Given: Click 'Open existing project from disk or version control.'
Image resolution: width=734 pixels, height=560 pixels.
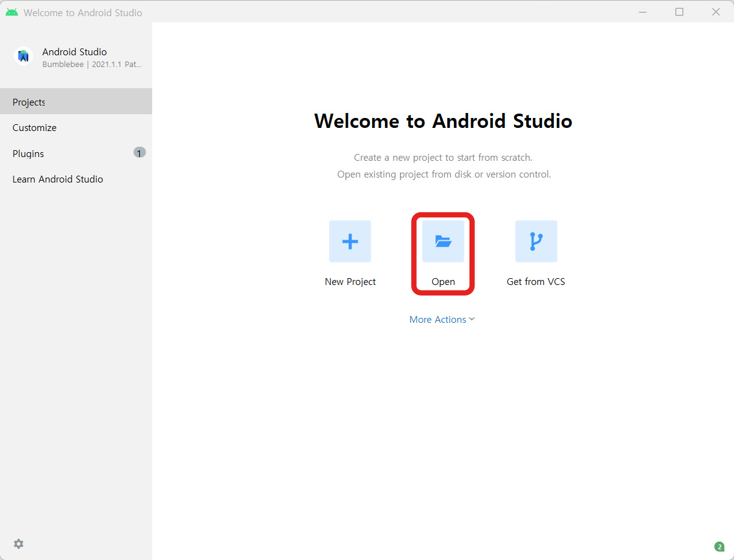Looking at the screenshot, I should click(x=444, y=174).
